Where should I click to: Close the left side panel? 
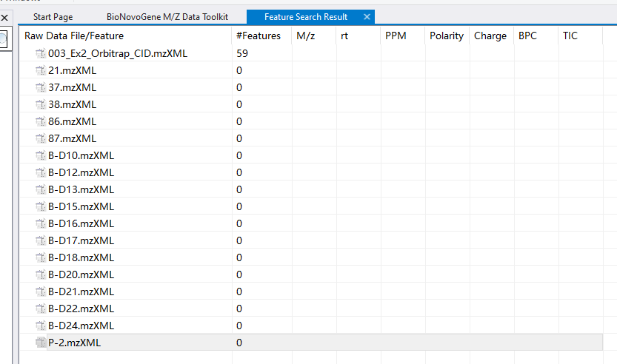tap(4, 17)
